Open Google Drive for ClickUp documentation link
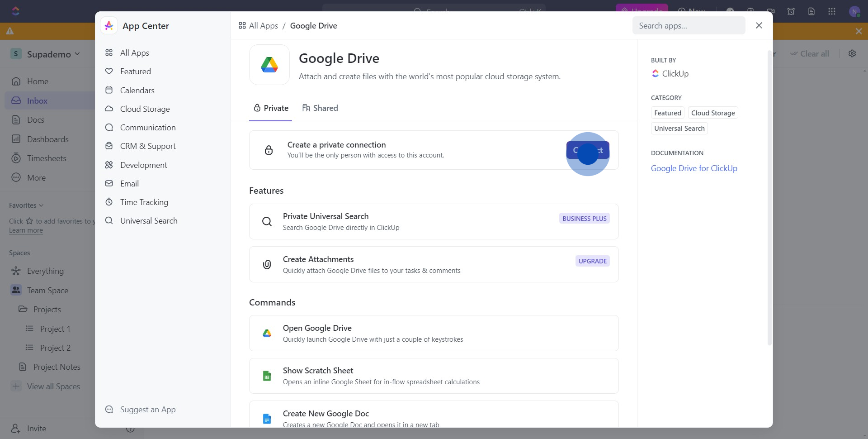The width and height of the screenshot is (868, 439). click(x=693, y=168)
